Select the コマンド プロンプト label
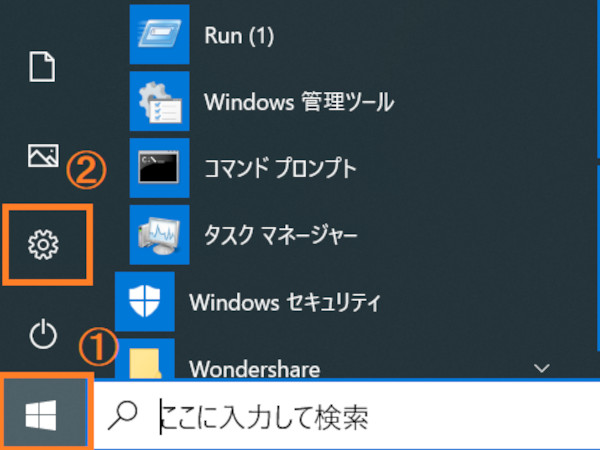The image size is (600, 450). tap(280, 168)
